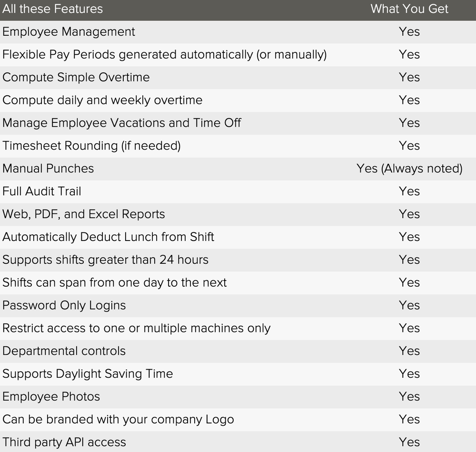476x452 pixels.
Task: Click the Yes value for Third party API access
Action: pos(409,442)
